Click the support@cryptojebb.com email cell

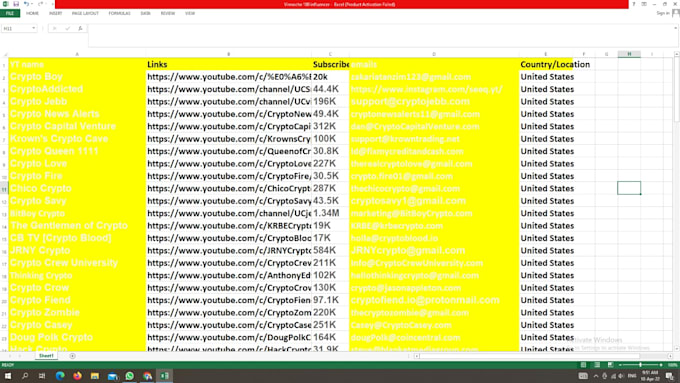pos(434,101)
